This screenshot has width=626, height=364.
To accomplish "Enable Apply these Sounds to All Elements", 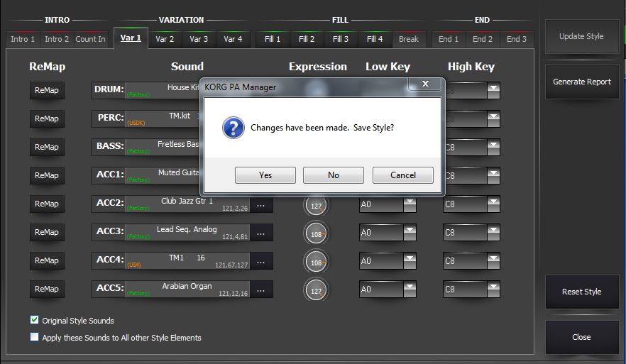I will click(x=35, y=337).
